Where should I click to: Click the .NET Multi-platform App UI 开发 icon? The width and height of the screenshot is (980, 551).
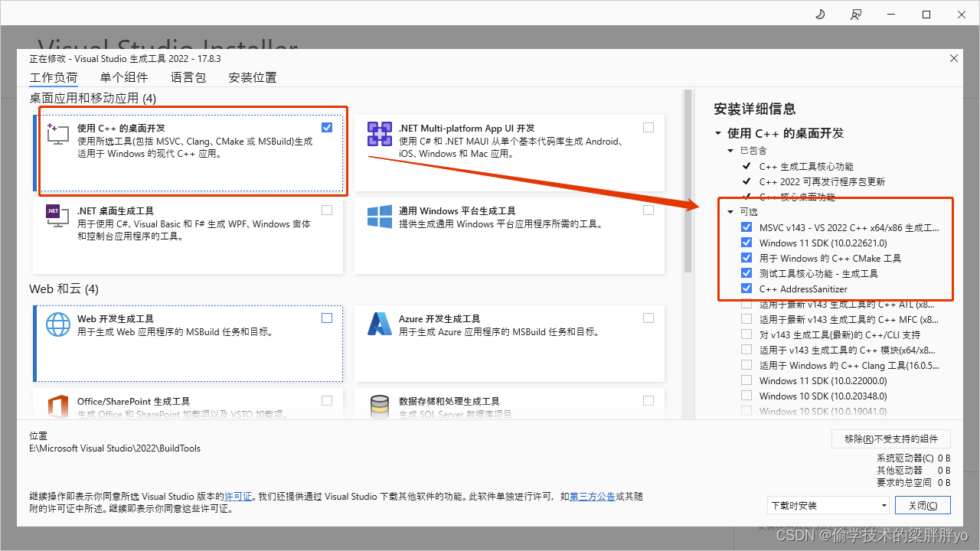379,134
